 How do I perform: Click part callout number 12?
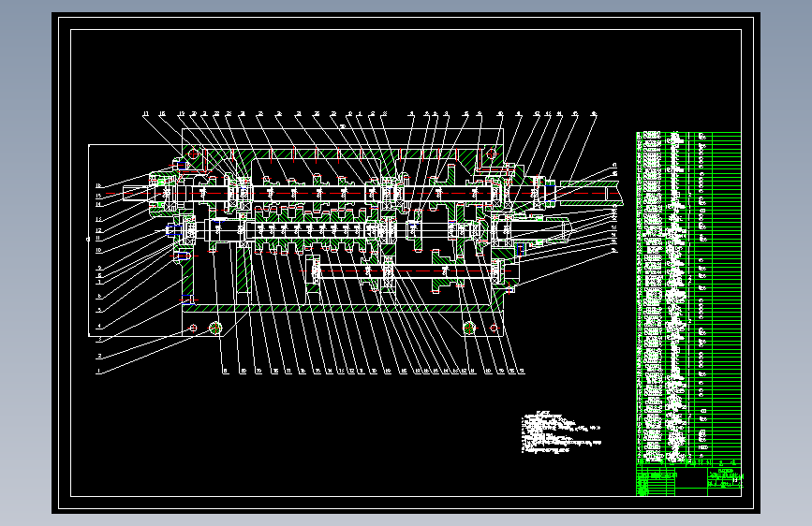point(98,230)
